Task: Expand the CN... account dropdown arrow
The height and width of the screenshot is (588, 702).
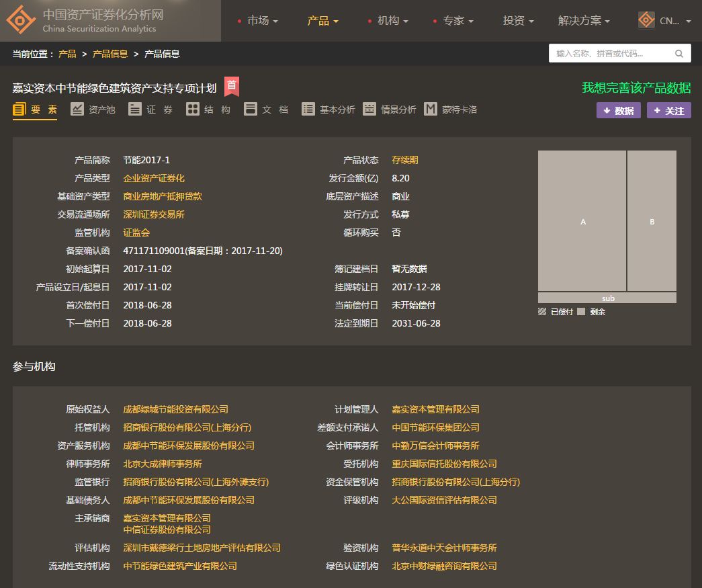Action: pyautogui.click(x=689, y=21)
